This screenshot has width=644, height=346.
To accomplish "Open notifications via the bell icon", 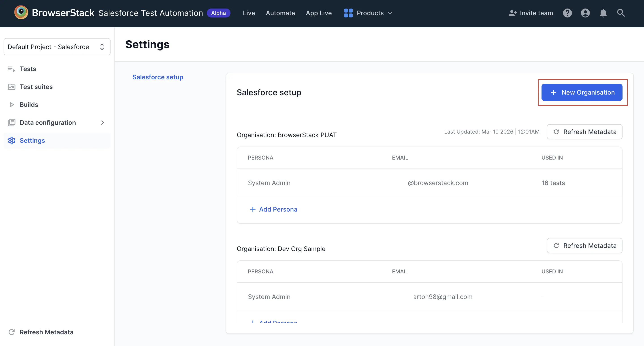I will [x=603, y=13].
